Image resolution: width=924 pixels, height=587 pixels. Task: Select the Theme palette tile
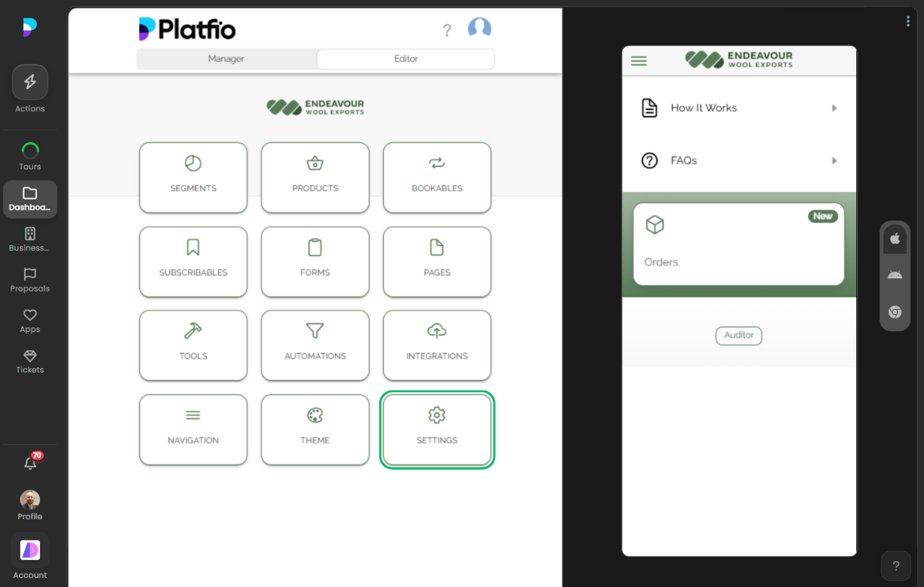coord(315,430)
